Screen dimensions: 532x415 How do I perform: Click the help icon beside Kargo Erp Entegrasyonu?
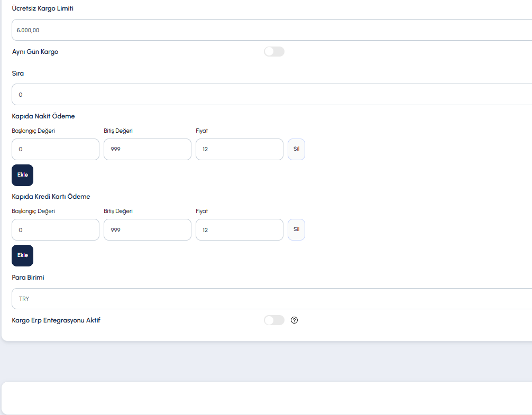click(x=294, y=320)
